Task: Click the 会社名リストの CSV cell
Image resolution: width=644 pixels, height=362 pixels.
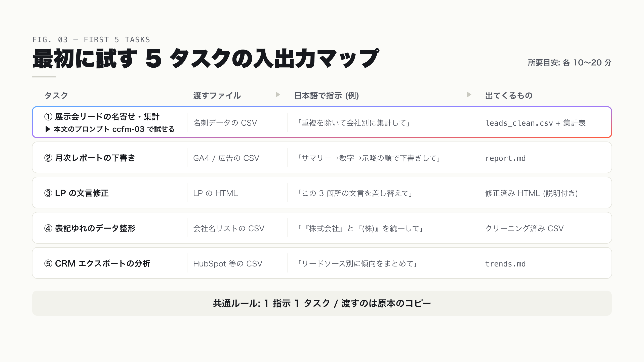Action: coord(229,229)
